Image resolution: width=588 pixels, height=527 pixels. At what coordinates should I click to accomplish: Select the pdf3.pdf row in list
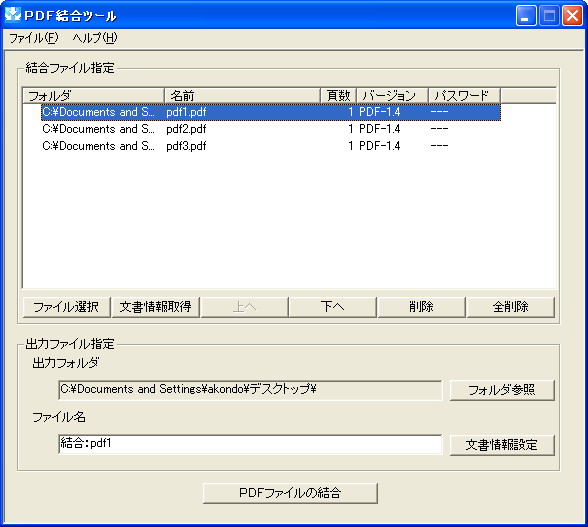pos(271,146)
